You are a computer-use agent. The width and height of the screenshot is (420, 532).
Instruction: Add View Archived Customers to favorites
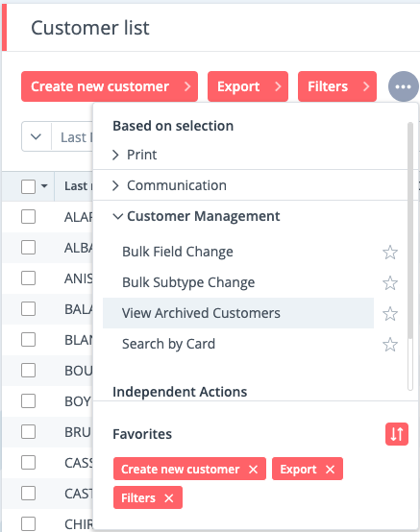click(x=390, y=313)
